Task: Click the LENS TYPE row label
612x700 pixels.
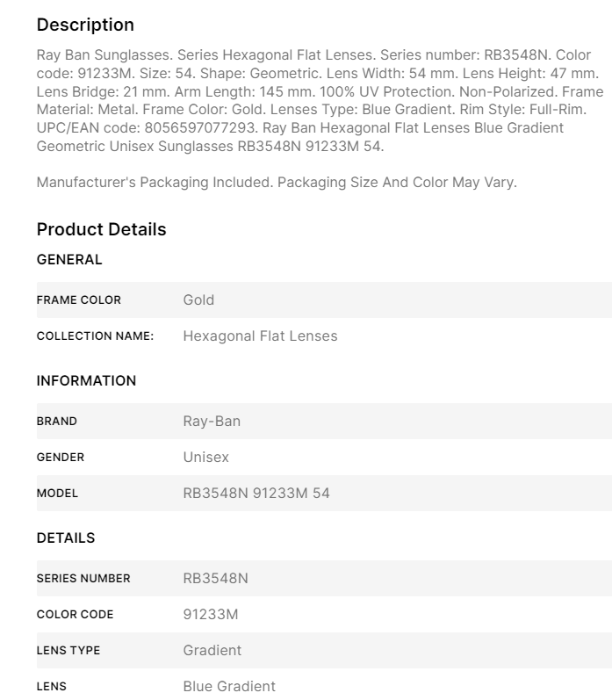Action: point(68,651)
